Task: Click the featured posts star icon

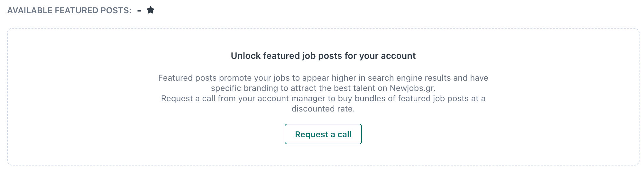Action: [151, 10]
